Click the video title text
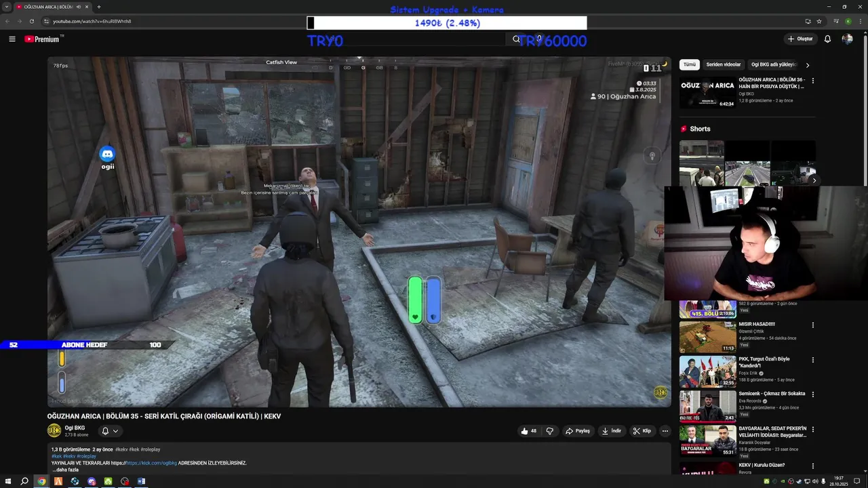The image size is (868, 488). (x=163, y=416)
